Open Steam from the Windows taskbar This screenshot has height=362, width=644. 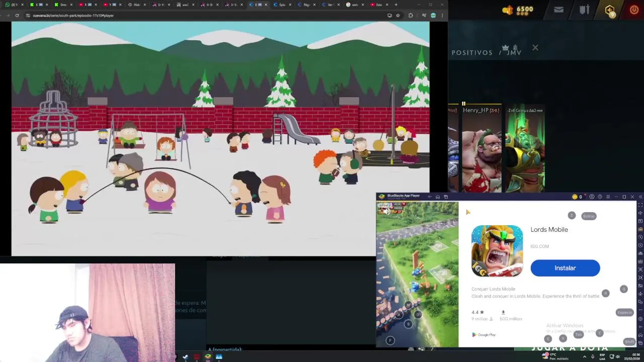tap(185, 357)
